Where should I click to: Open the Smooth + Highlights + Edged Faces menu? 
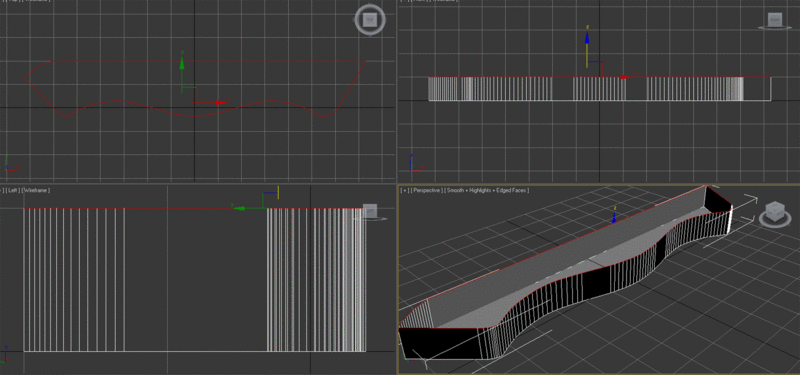click(487, 190)
